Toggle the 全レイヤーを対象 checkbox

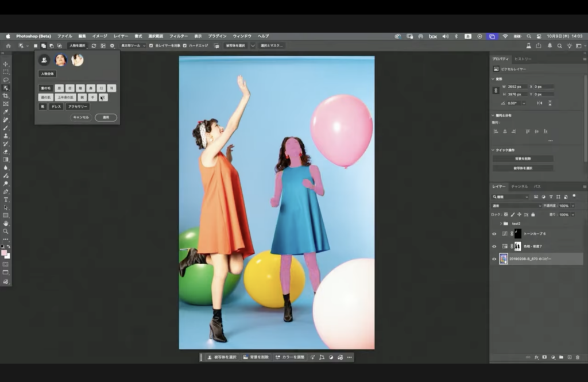[x=151, y=45]
